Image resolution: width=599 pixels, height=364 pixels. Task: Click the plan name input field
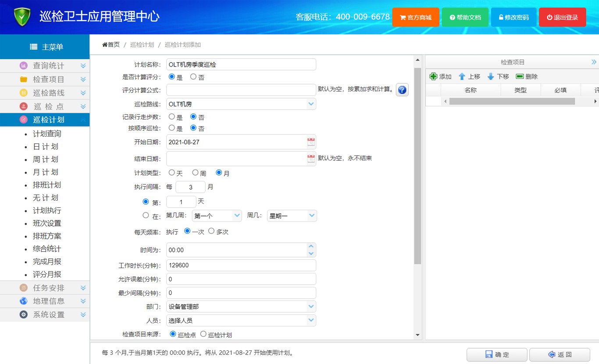coord(241,64)
